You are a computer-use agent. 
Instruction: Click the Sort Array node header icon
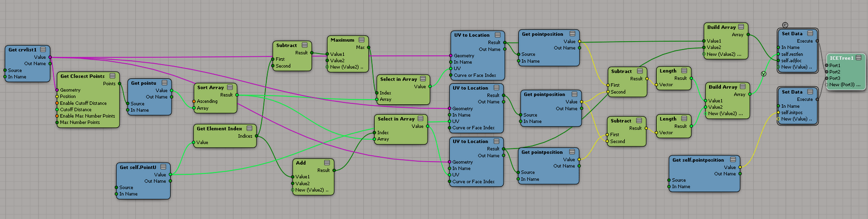click(230, 87)
